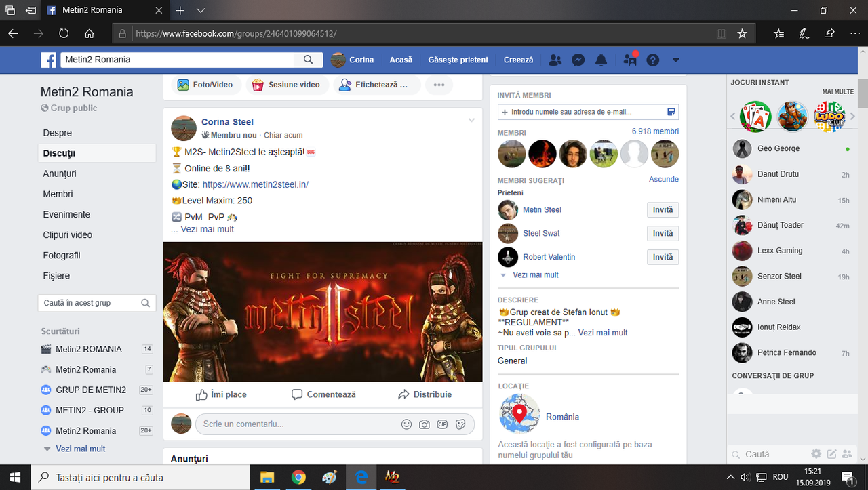The width and height of the screenshot is (868, 490).
Task: Share the post with Distribuie
Action: click(x=425, y=394)
